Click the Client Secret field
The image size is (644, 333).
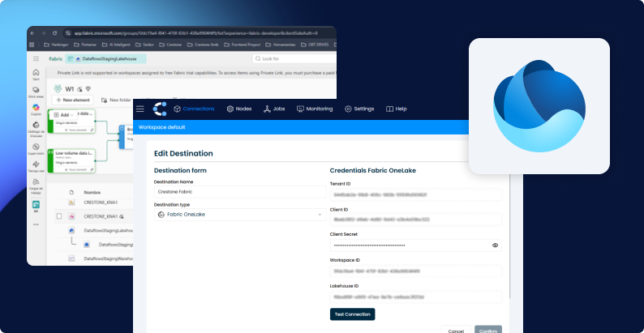coord(415,245)
